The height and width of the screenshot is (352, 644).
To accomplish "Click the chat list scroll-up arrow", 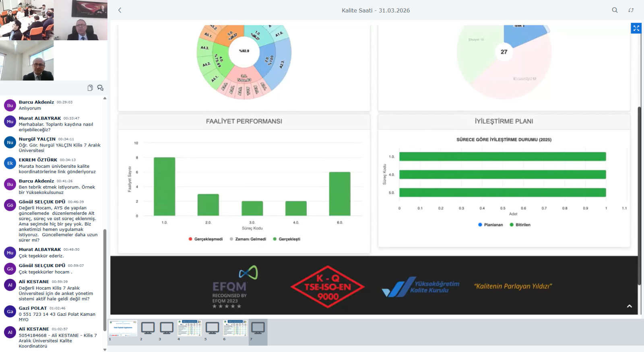I will point(105,98).
